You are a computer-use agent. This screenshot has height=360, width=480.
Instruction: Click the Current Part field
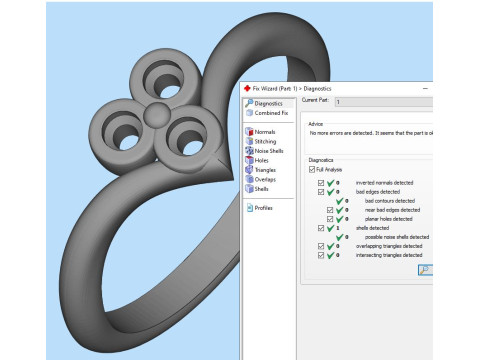[383, 102]
